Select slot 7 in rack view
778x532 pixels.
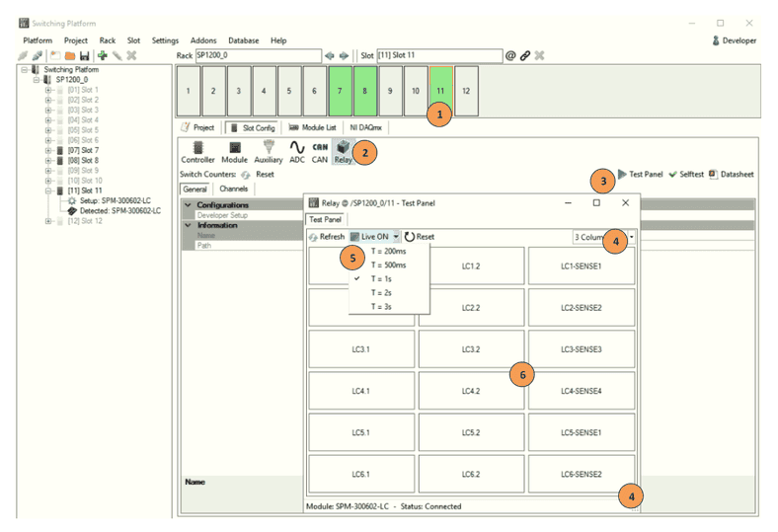coord(340,91)
